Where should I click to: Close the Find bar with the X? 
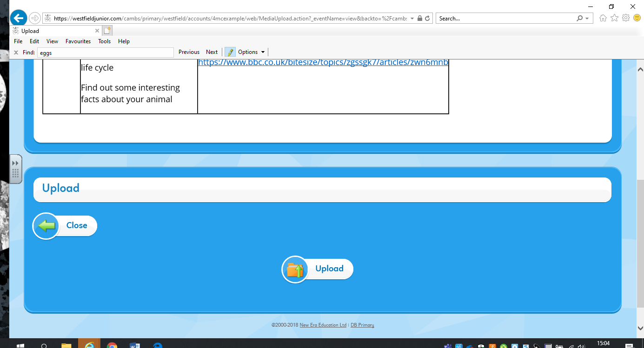(x=16, y=53)
